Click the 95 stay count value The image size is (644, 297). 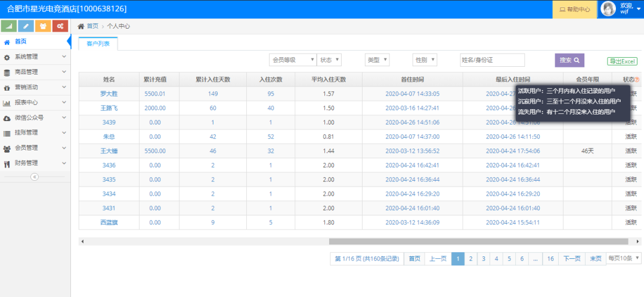(270, 94)
